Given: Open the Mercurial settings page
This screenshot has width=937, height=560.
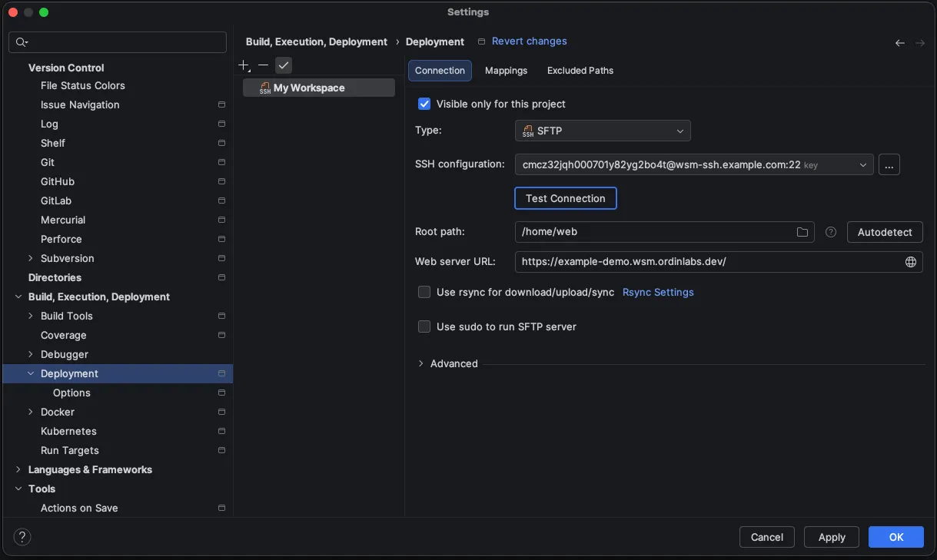Looking at the screenshot, I should pyautogui.click(x=63, y=220).
